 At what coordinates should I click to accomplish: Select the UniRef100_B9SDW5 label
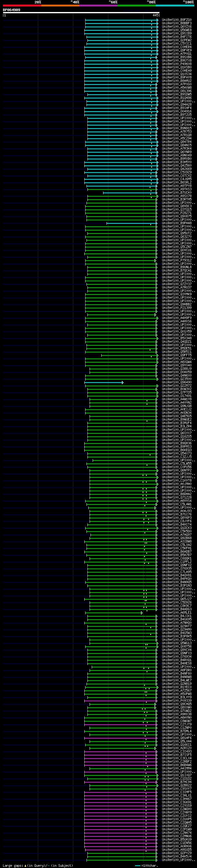click(177, 94)
